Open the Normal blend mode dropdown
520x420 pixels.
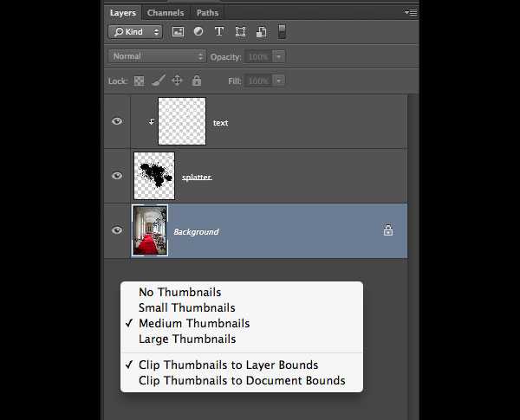(157, 56)
